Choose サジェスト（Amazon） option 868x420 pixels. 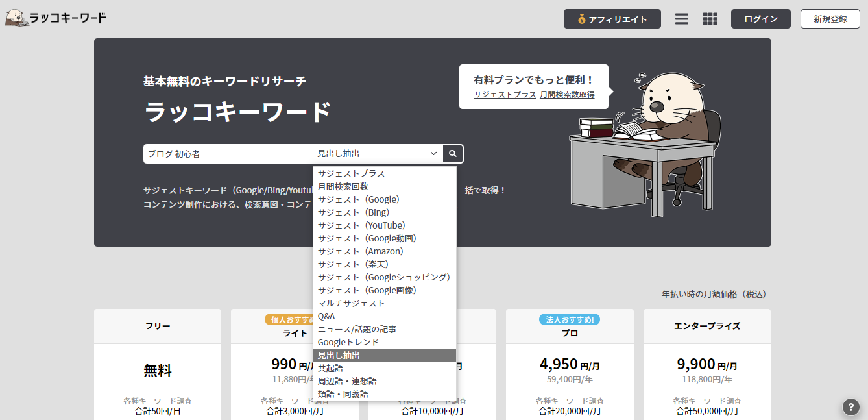(x=385, y=251)
